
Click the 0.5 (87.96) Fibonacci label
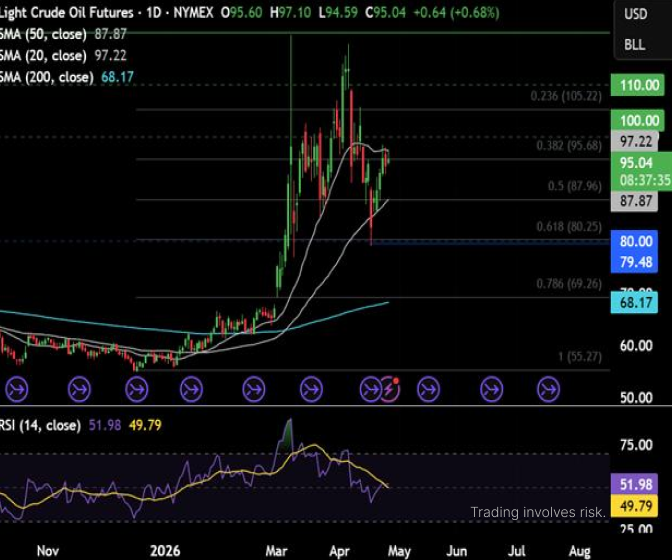pyautogui.click(x=574, y=186)
